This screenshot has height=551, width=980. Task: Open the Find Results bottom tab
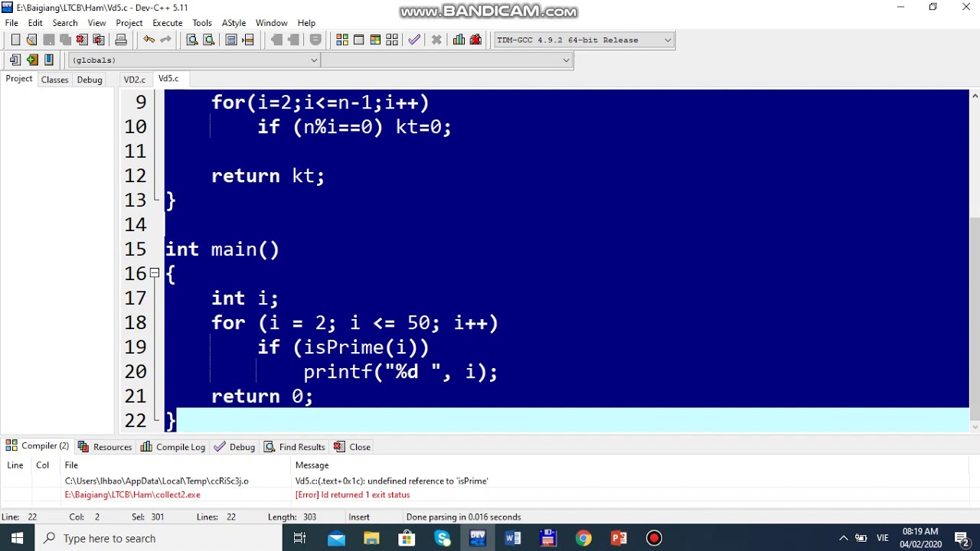pos(295,447)
